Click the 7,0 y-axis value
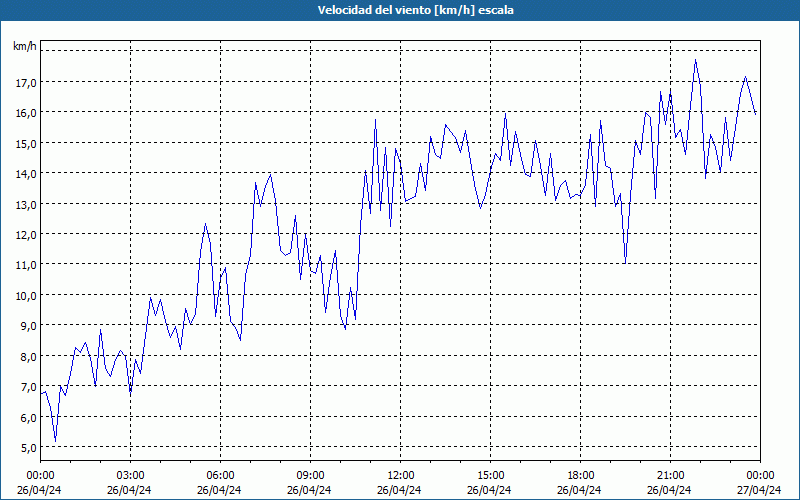The width and height of the screenshot is (800, 500). tap(28, 387)
